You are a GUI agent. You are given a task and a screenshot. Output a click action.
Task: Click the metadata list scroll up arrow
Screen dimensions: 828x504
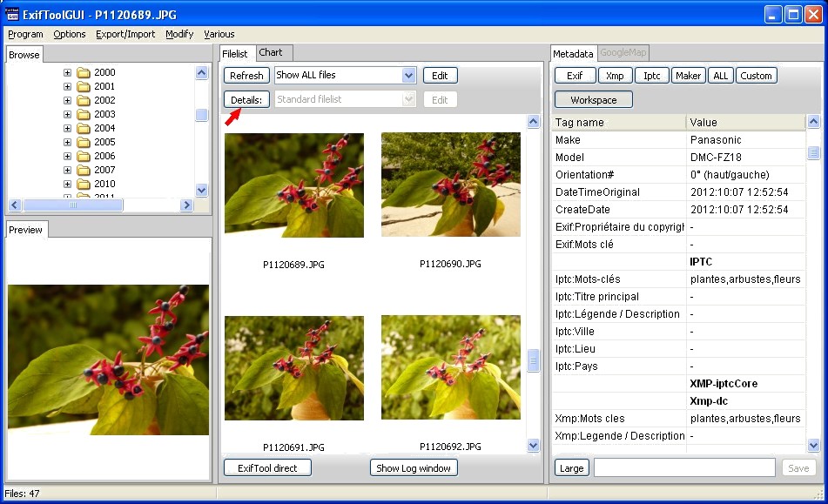(x=814, y=121)
